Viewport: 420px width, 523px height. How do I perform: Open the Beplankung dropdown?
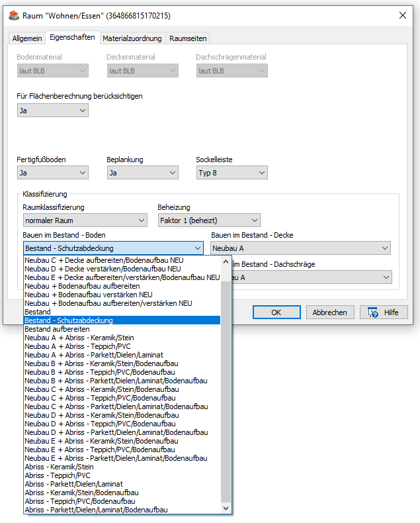(x=142, y=173)
